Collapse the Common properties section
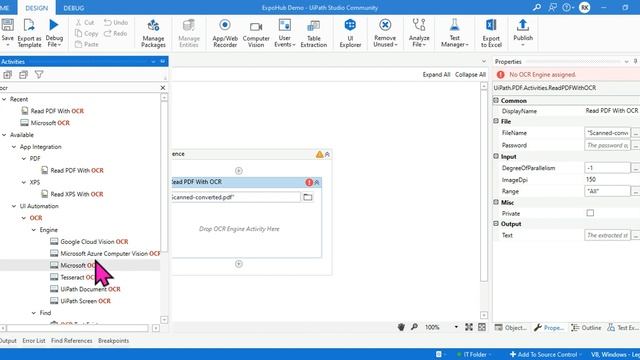This screenshot has width=640, height=360. click(496, 100)
